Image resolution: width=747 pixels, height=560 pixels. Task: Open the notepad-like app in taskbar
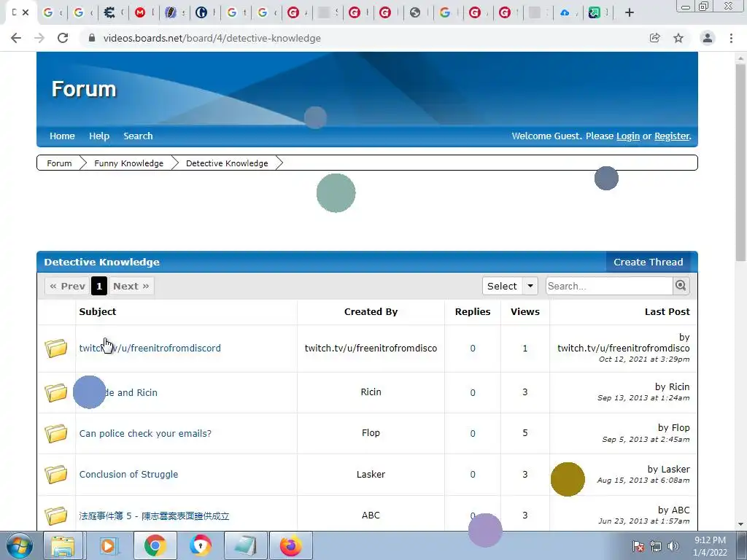click(x=245, y=545)
